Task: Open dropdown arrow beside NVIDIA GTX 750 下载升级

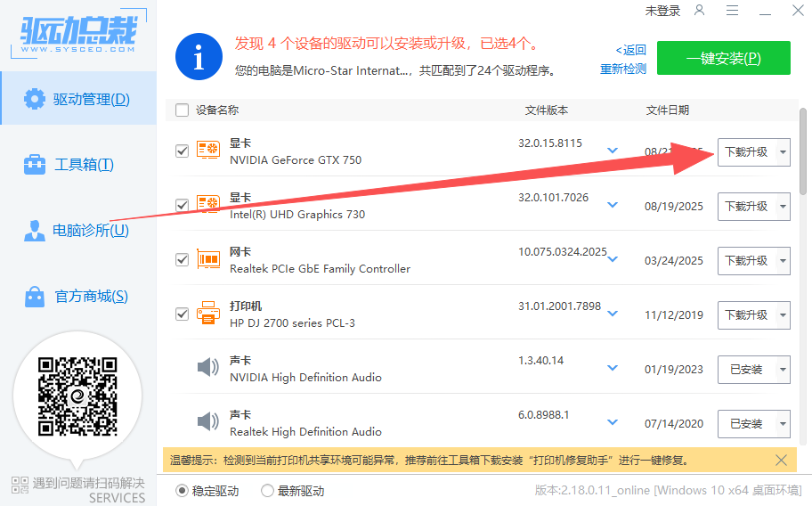Action: (x=782, y=152)
